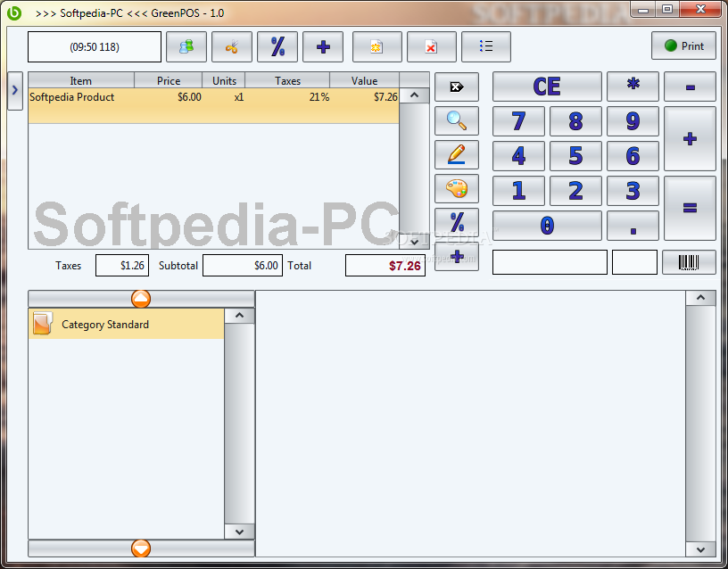
Task: Click the decimal point key
Action: pyautogui.click(x=633, y=226)
